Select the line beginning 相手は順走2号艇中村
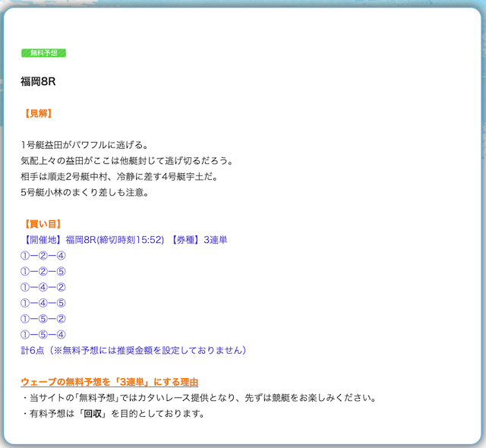 (120, 177)
